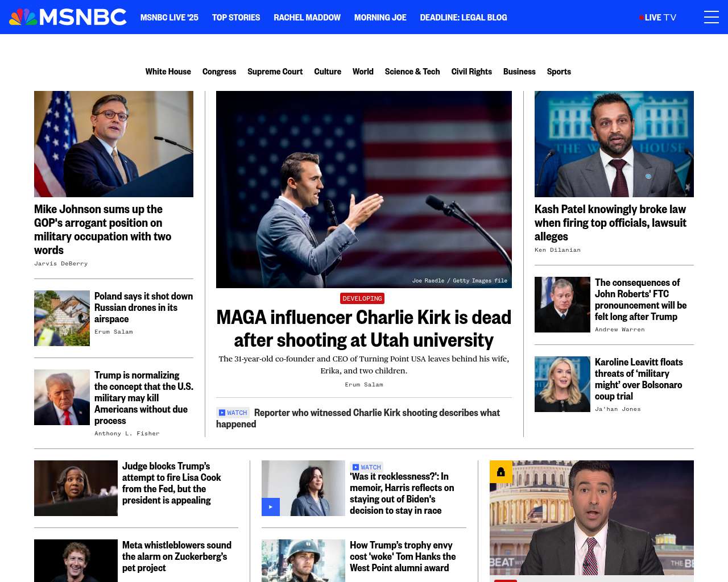Click author Erum Salam under main story

[x=364, y=385]
